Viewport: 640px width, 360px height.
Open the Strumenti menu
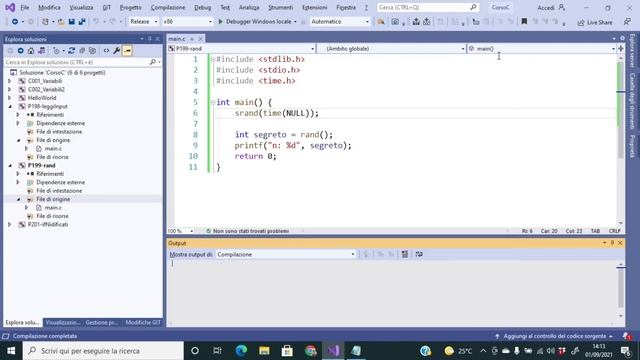pos(280,7)
